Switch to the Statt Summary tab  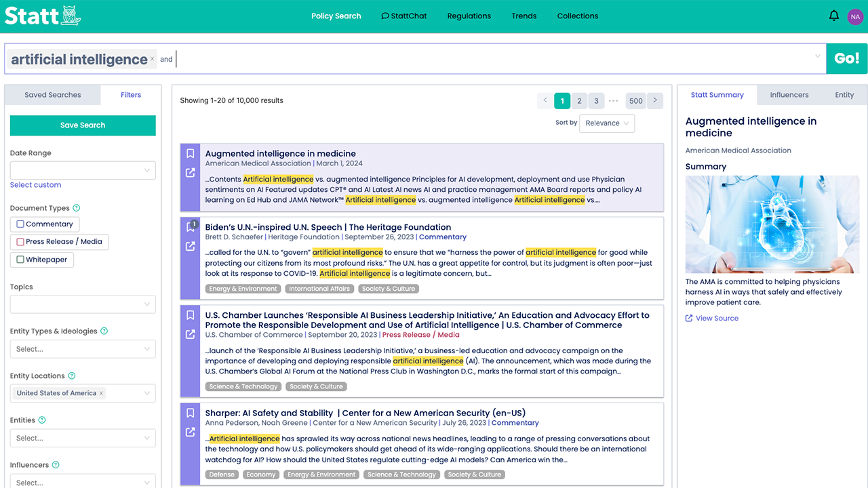point(717,95)
